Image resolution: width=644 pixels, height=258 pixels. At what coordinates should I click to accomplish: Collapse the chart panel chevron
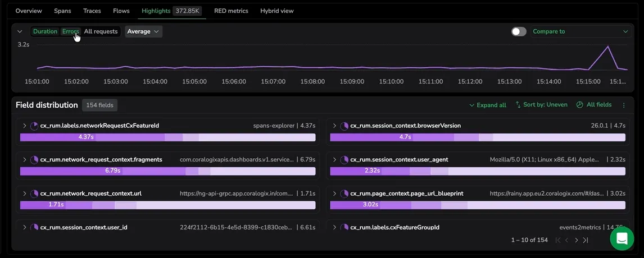click(19, 31)
